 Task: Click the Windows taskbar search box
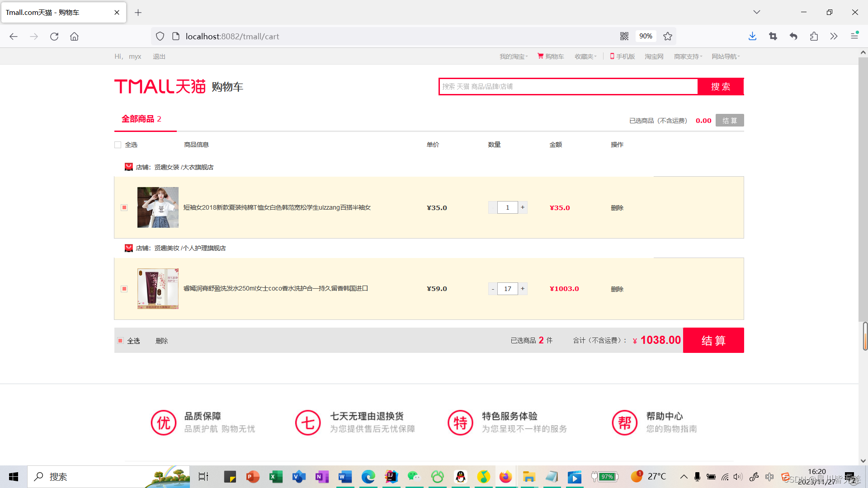pyautogui.click(x=108, y=477)
